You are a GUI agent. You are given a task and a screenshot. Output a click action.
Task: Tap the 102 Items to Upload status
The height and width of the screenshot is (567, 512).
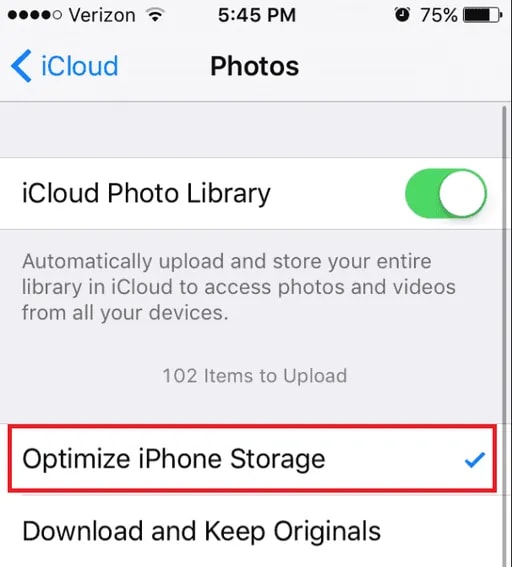pyautogui.click(x=255, y=376)
